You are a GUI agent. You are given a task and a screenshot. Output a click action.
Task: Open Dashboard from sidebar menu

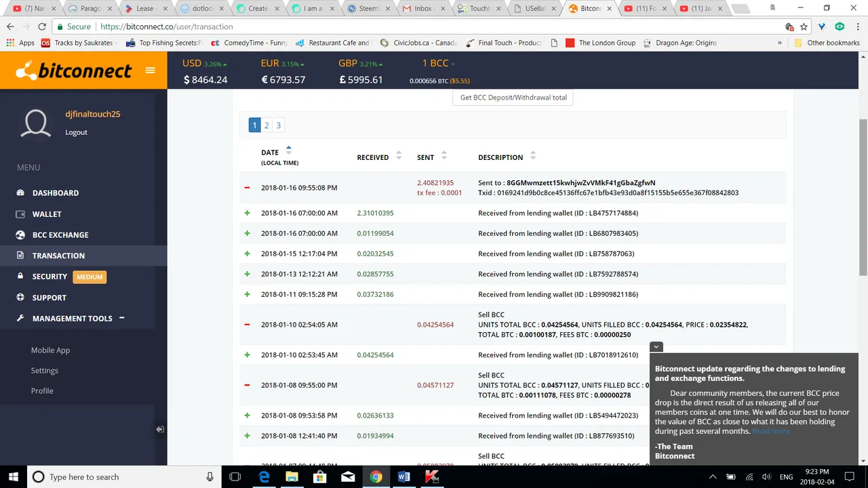[56, 192]
